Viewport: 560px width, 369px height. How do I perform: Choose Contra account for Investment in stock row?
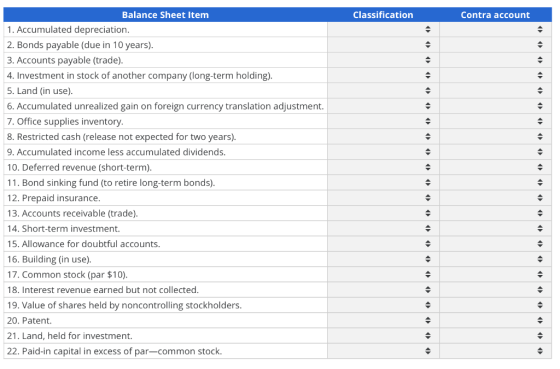click(495, 75)
